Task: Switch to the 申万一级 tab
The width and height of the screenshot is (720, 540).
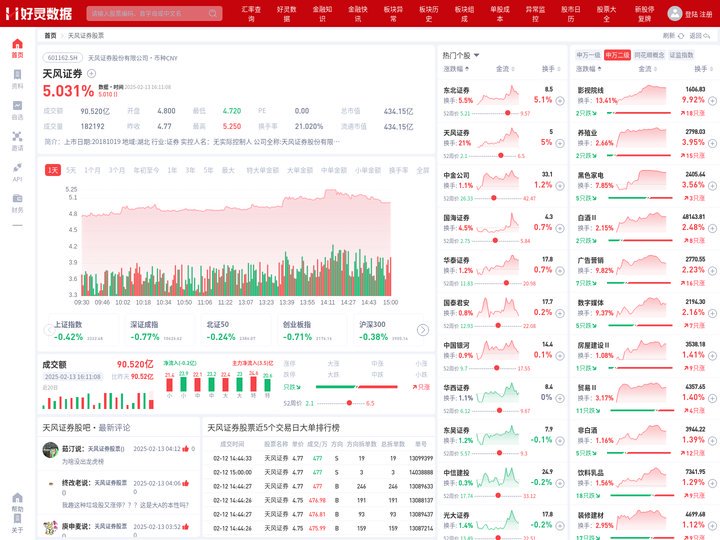Action: point(588,55)
